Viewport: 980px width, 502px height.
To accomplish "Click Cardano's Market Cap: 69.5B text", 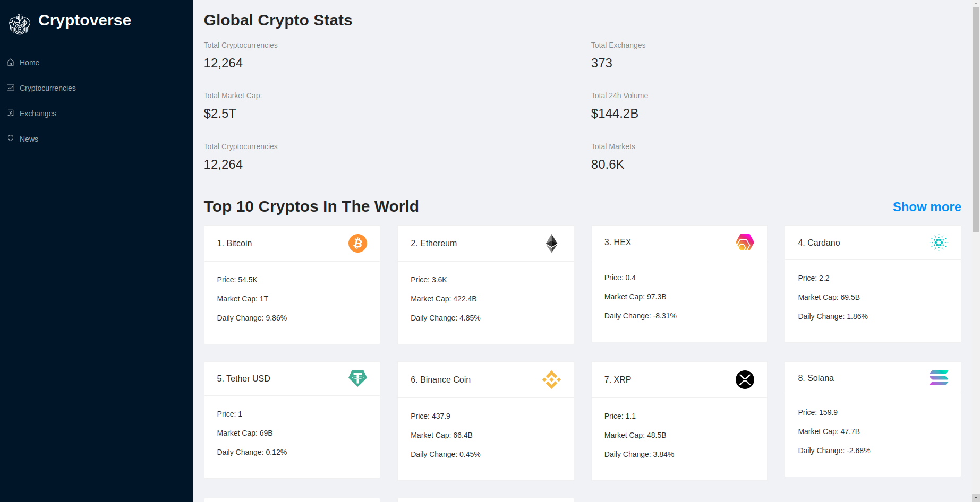I will [829, 297].
